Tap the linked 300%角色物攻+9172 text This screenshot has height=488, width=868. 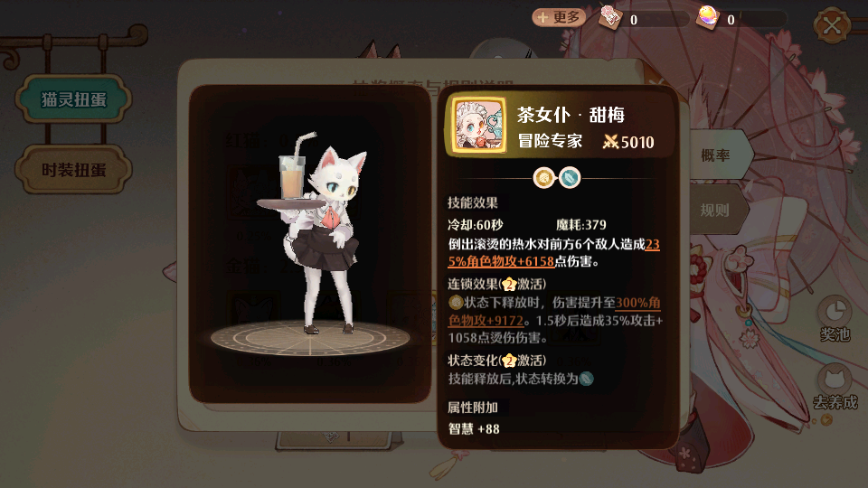[554, 312]
